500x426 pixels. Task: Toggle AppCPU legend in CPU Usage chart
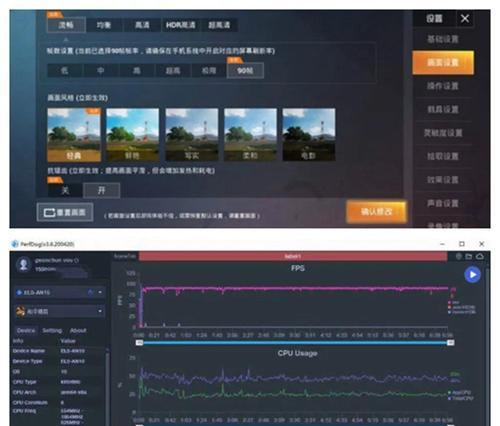tap(461, 393)
